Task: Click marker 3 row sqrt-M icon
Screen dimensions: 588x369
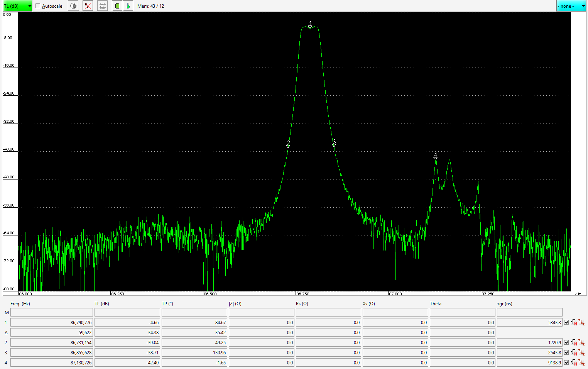Action: 574,352
